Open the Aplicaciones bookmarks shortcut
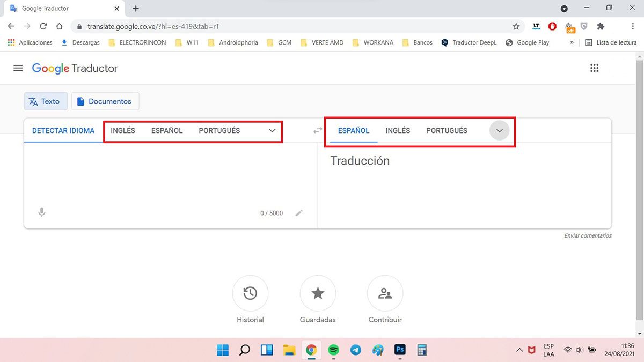 pyautogui.click(x=30, y=42)
